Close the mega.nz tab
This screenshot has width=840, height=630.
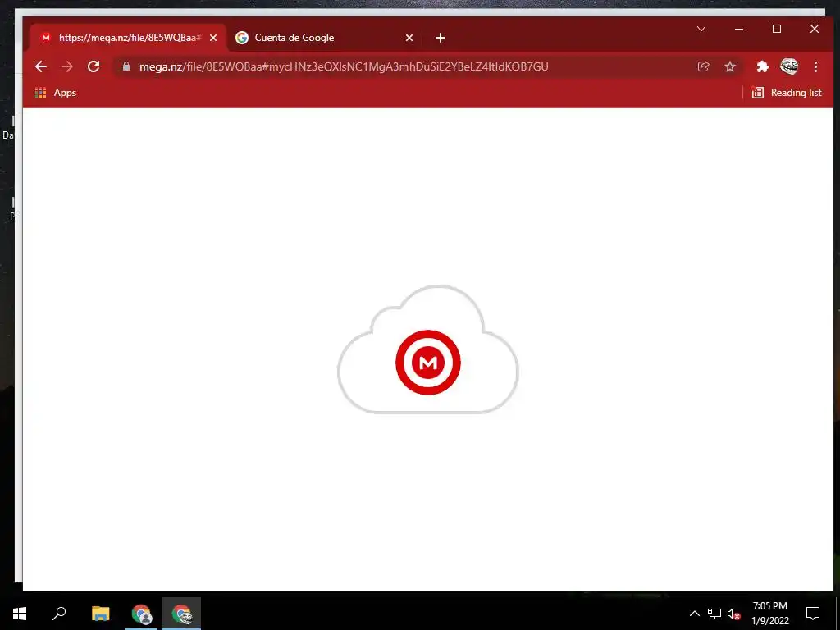tap(213, 38)
